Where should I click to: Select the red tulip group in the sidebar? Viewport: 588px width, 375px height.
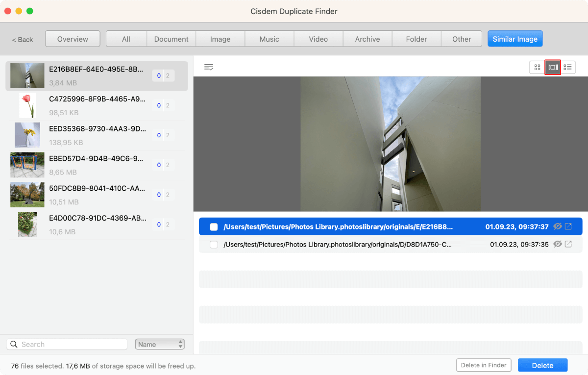[x=97, y=105]
